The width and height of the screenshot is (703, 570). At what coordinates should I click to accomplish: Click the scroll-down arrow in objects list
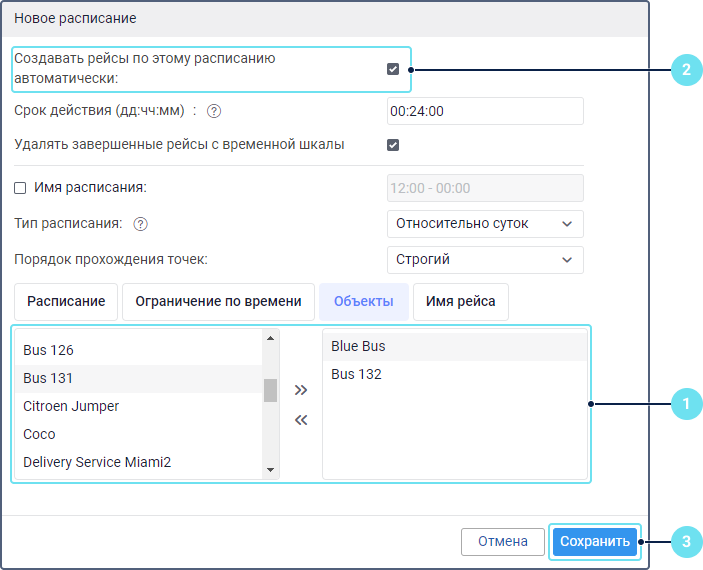click(x=270, y=470)
